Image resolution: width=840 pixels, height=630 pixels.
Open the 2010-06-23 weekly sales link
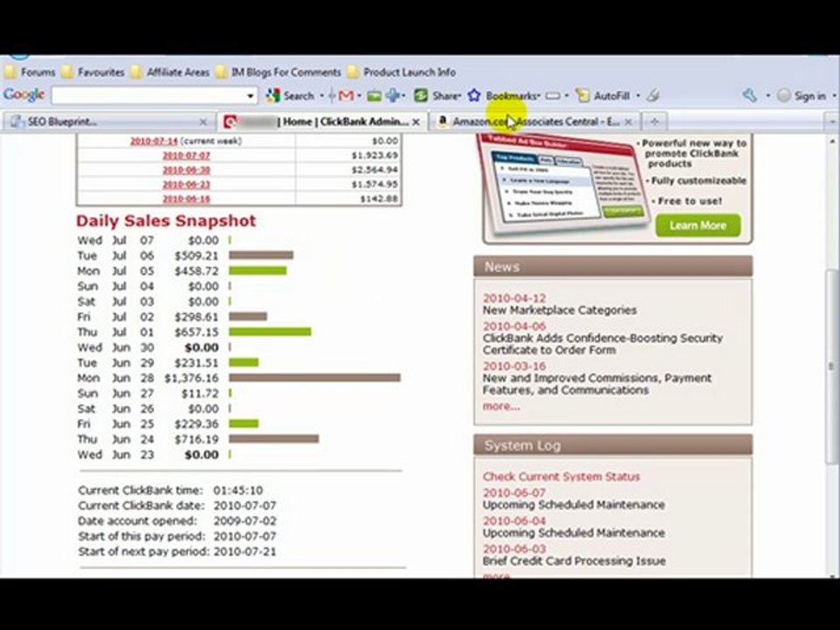point(186,185)
